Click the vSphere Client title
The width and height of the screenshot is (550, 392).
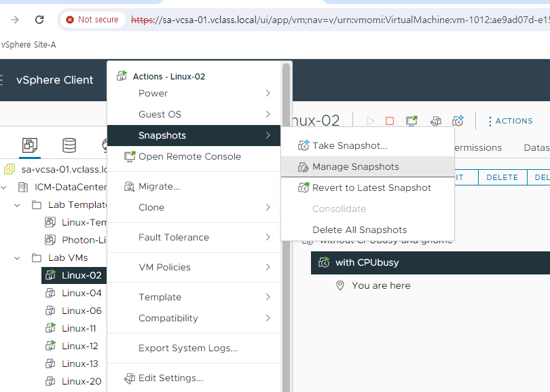tap(55, 80)
